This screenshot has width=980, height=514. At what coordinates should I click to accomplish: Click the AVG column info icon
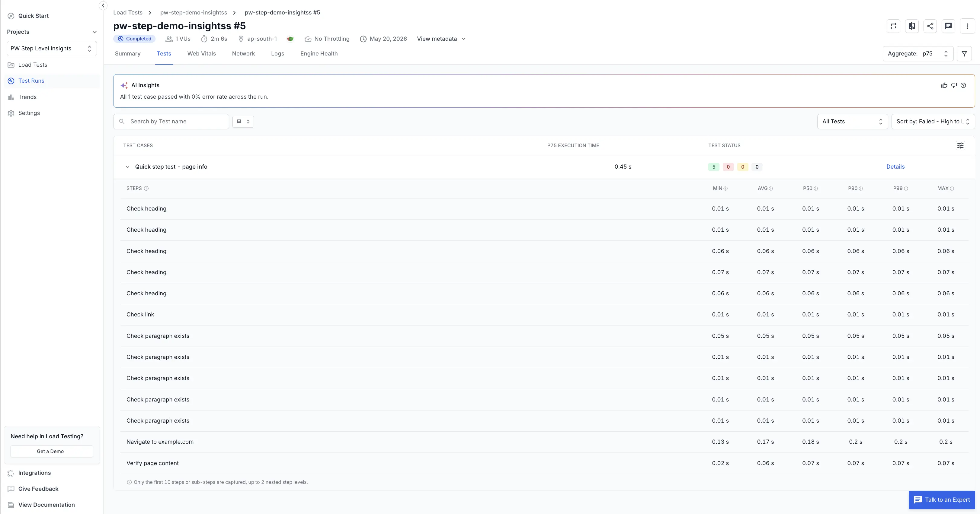point(771,189)
